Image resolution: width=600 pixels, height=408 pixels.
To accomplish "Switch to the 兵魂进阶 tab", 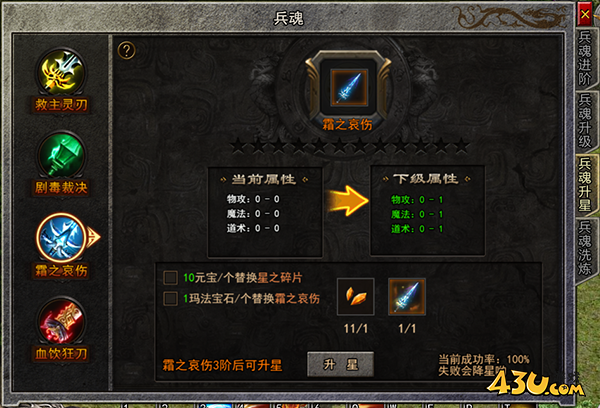I will 585,58.
